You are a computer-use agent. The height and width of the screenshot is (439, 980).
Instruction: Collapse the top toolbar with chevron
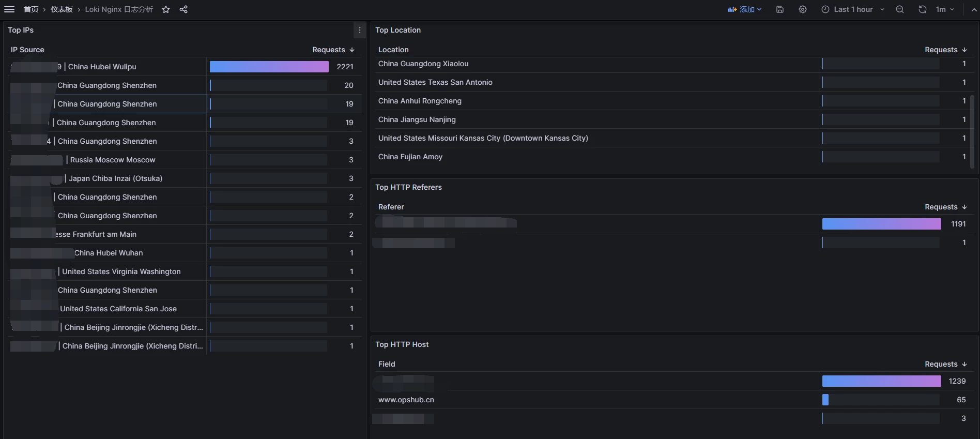click(x=974, y=9)
